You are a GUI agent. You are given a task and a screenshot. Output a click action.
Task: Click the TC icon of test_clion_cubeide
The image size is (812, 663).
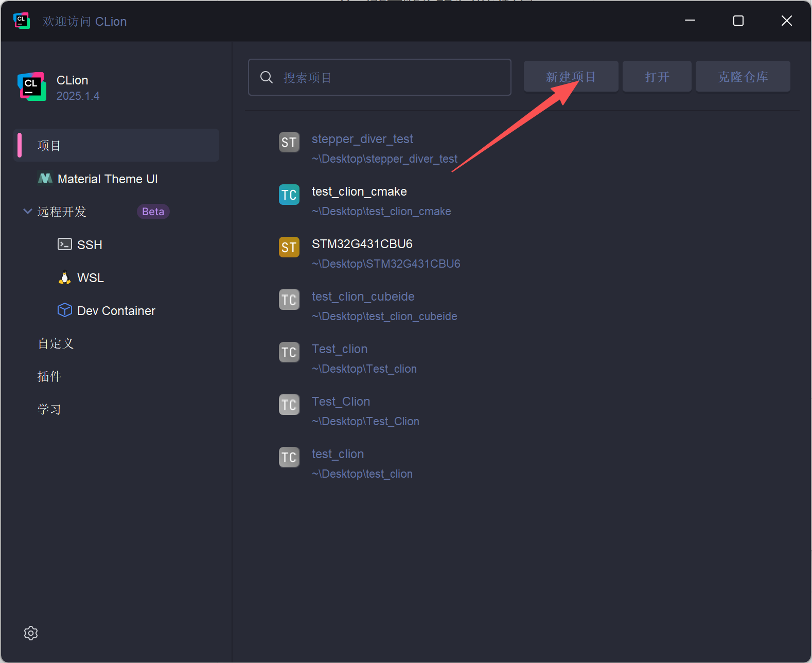coord(289,300)
